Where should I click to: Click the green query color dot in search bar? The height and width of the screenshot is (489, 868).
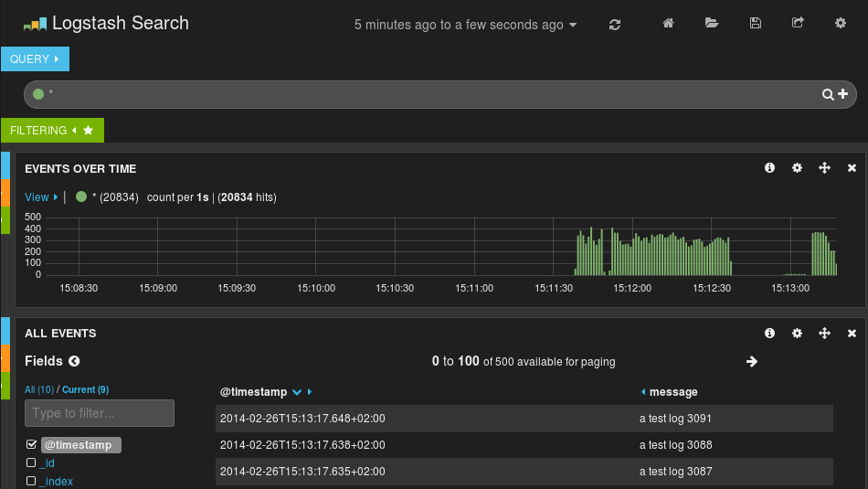(38, 94)
